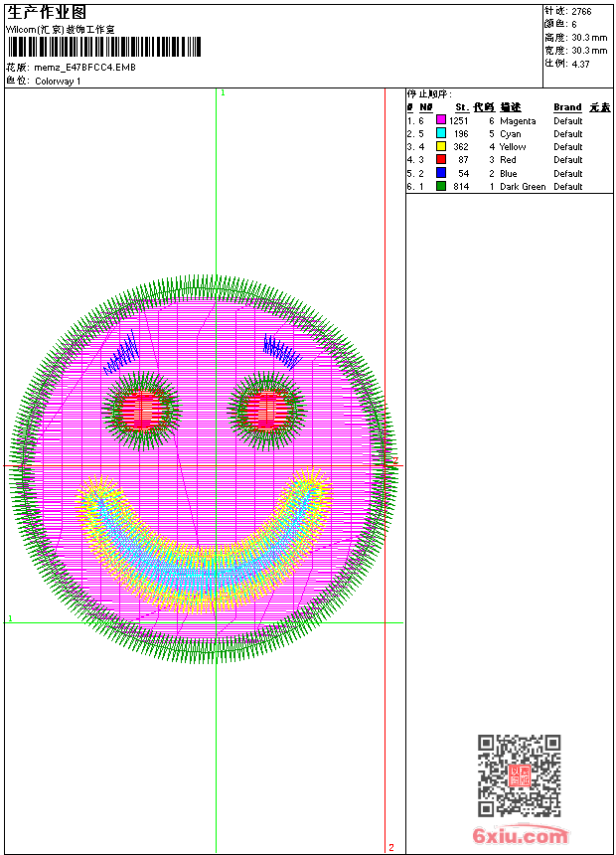The height and width of the screenshot is (855, 616).
Task: Select the Magenta color swatch
Action: [441, 120]
